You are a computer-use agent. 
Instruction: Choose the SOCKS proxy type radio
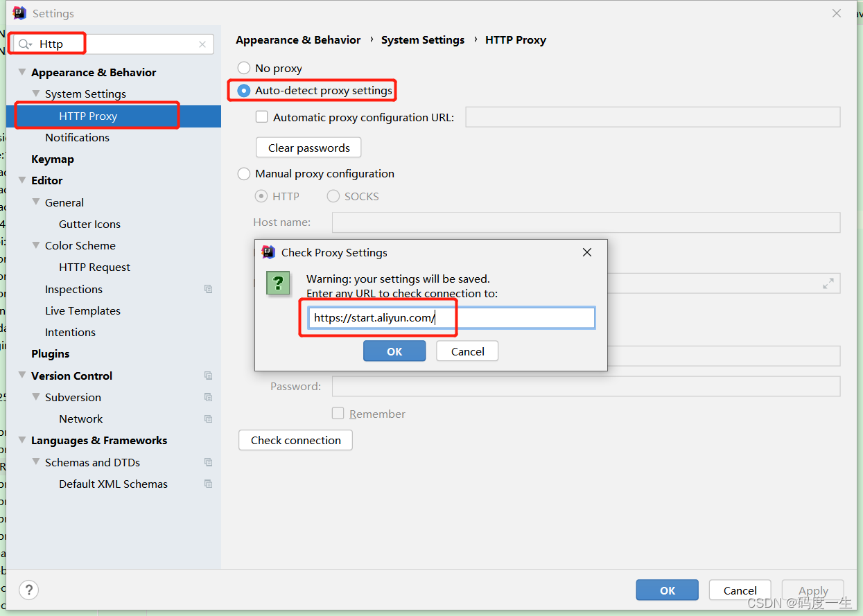[333, 196]
